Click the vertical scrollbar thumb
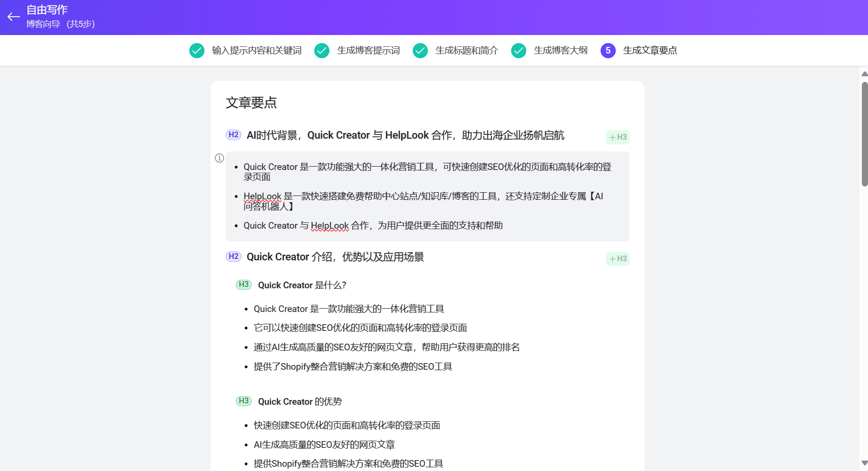Image resolution: width=868 pixels, height=471 pixels. click(865, 134)
